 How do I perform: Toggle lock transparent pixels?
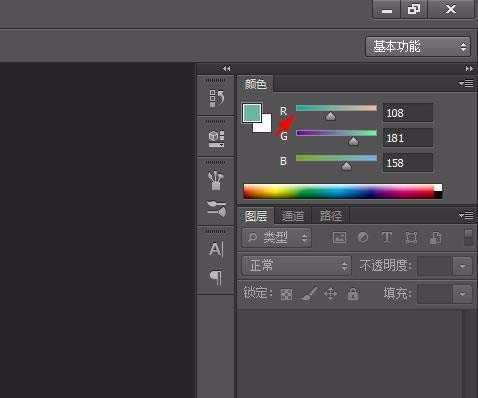pyautogui.click(x=286, y=294)
